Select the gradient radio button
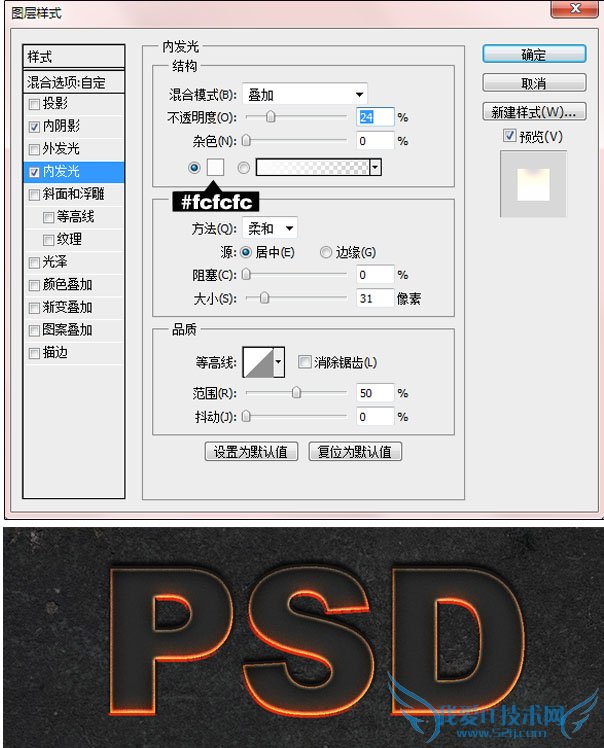This screenshot has width=604, height=748. click(244, 167)
